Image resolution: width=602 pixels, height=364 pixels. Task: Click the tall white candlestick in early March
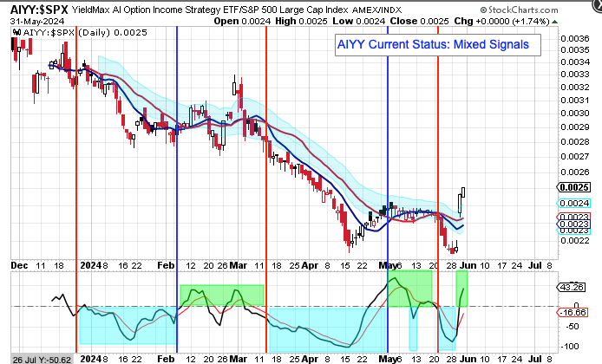click(235, 85)
